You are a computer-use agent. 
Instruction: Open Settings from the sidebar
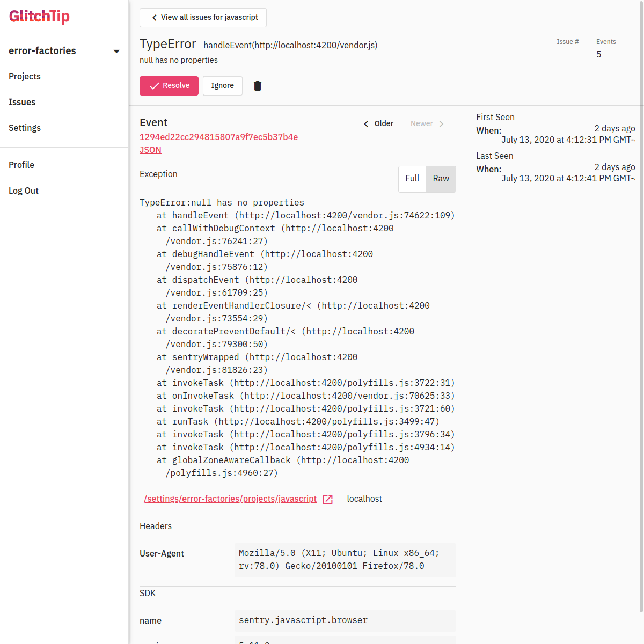25,128
